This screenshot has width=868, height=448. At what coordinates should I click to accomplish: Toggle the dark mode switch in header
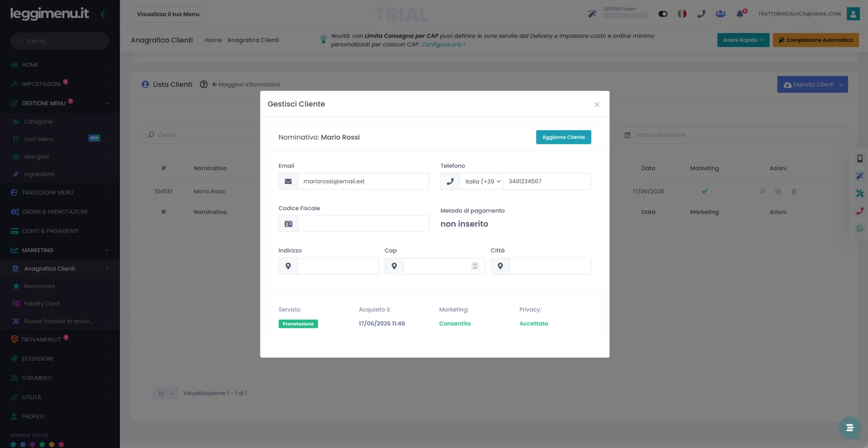click(663, 14)
